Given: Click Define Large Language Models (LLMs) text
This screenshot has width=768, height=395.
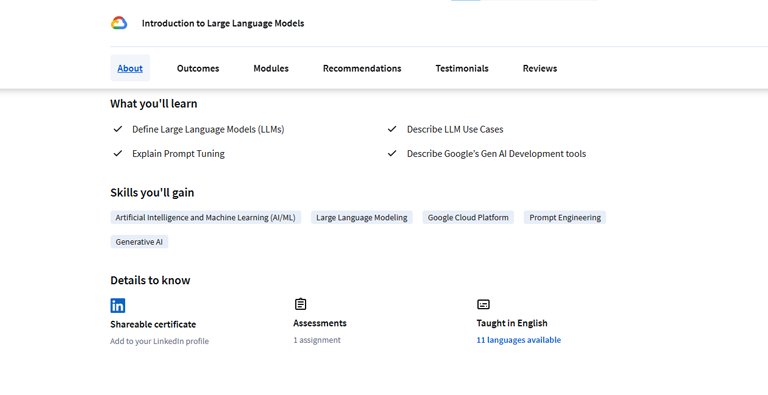Looking at the screenshot, I should 208,129.
